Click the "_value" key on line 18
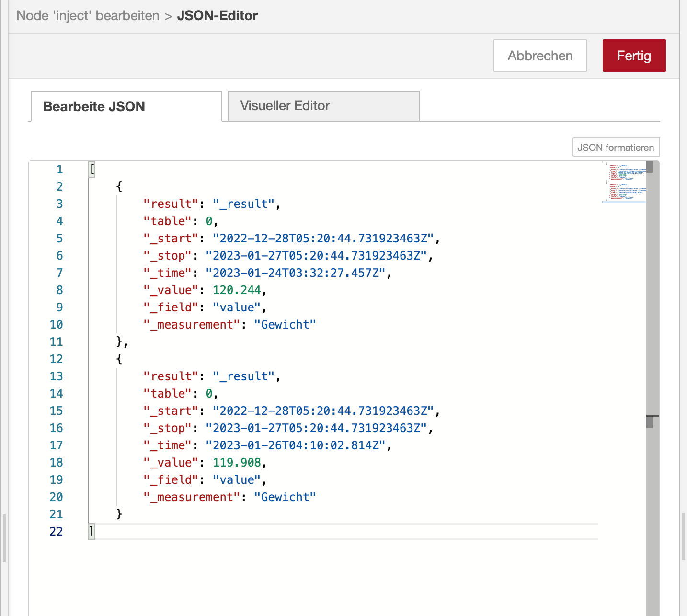The height and width of the screenshot is (616, 687). click(171, 462)
